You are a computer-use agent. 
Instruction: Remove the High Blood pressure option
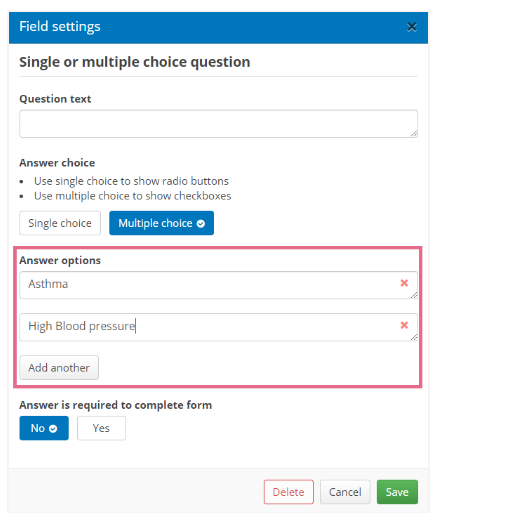(404, 325)
